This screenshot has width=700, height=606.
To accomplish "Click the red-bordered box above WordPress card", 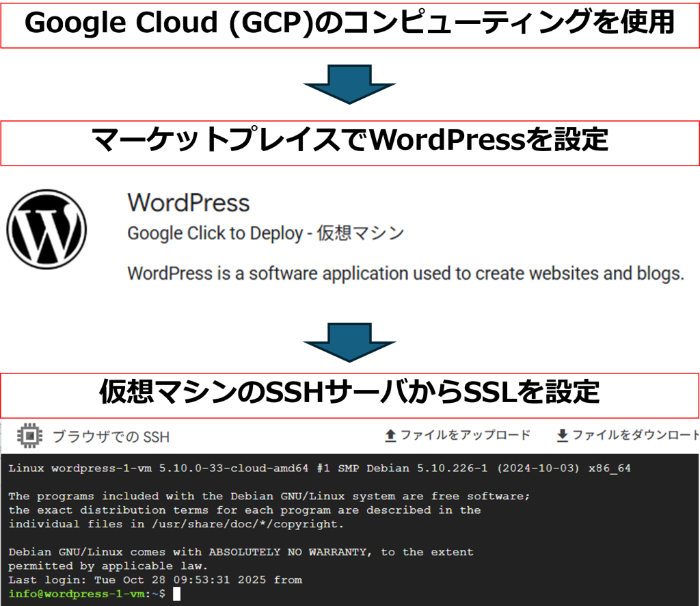I will click(x=349, y=144).
